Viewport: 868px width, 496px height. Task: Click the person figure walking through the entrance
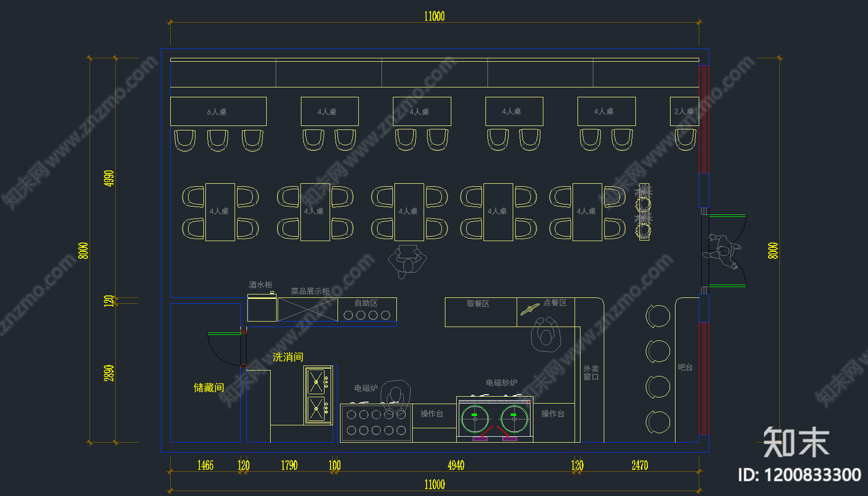coord(723,251)
